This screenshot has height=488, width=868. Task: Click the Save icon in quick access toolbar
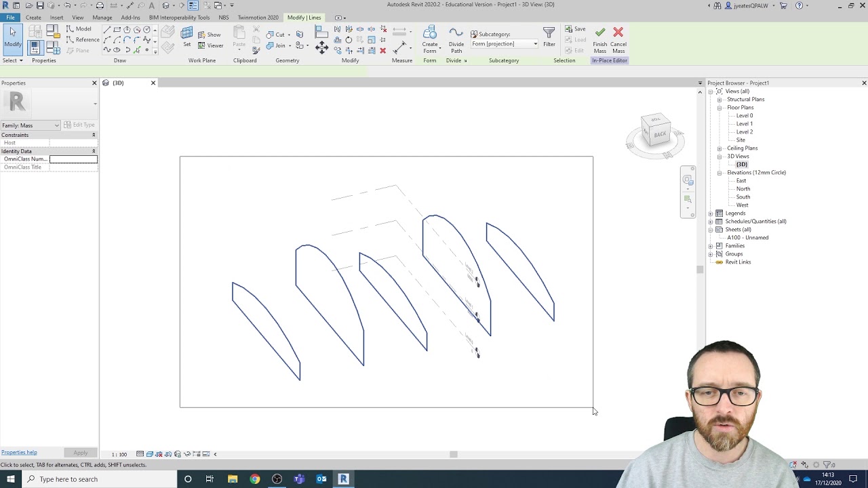pos(40,5)
